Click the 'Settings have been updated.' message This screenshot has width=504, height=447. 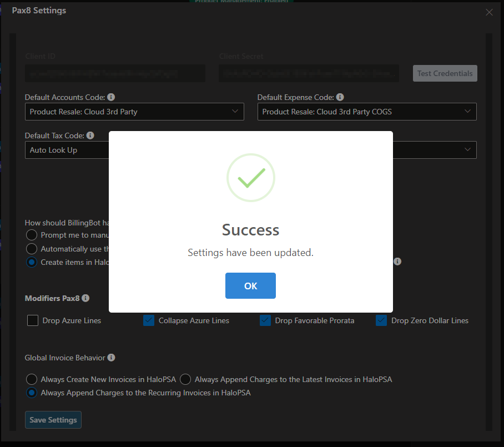pos(250,253)
